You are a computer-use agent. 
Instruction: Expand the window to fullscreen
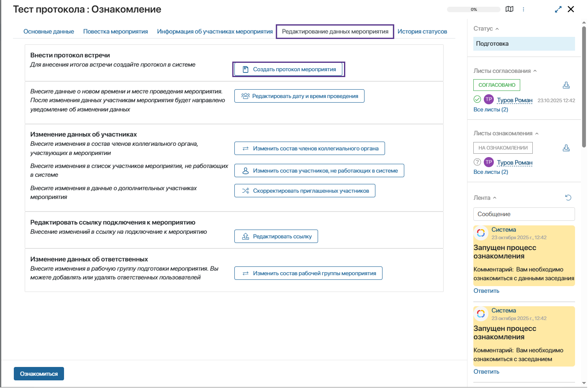point(558,9)
